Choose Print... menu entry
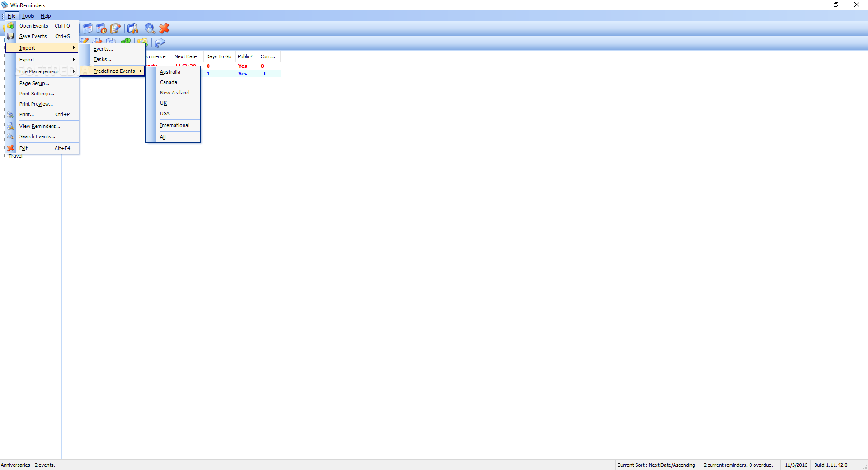 (x=42, y=114)
